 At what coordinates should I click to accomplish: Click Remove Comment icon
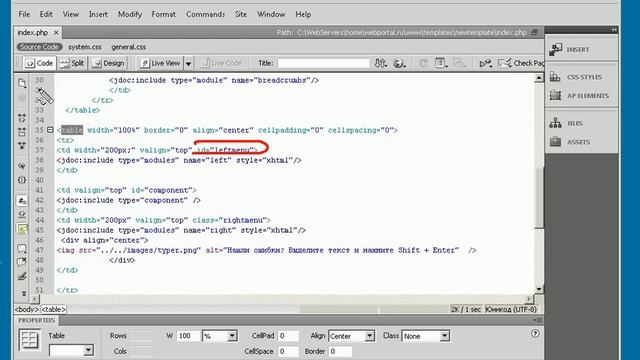coord(22,262)
